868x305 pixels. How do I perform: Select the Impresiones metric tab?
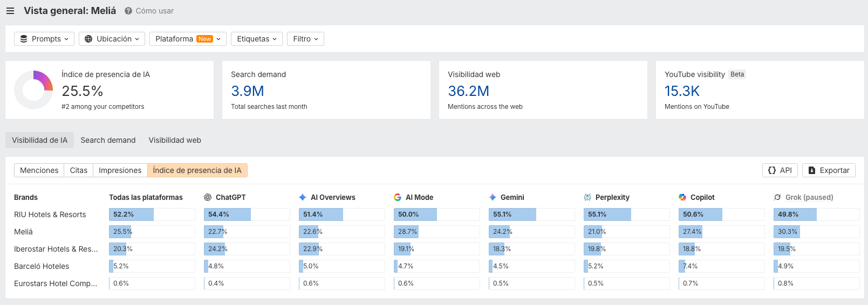coord(120,170)
